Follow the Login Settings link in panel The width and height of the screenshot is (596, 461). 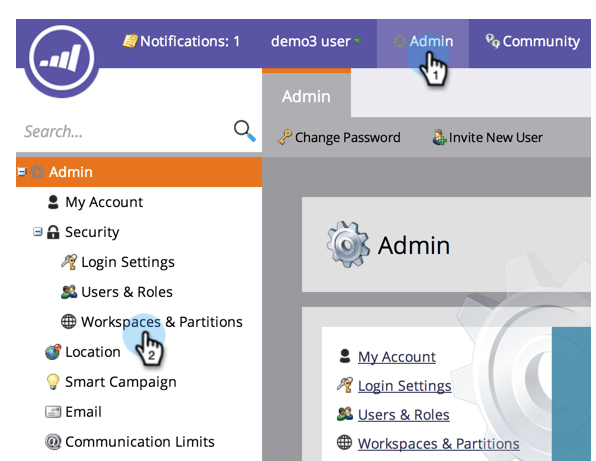point(404,386)
